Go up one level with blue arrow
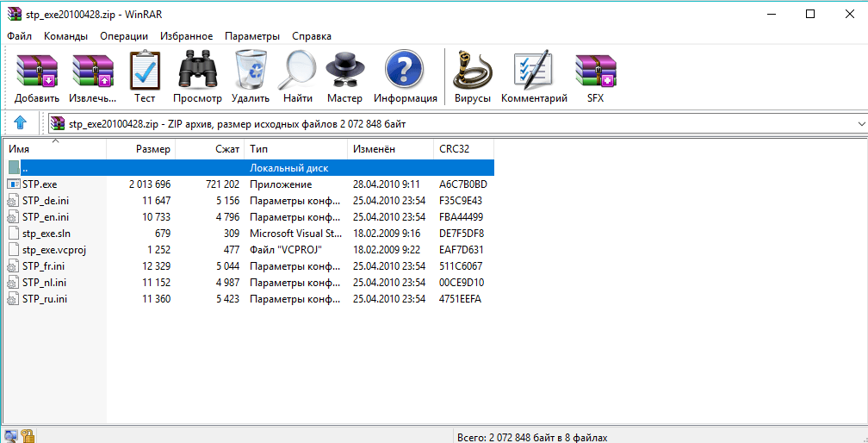This screenshot has height=443, width=868. coord(21,122)
